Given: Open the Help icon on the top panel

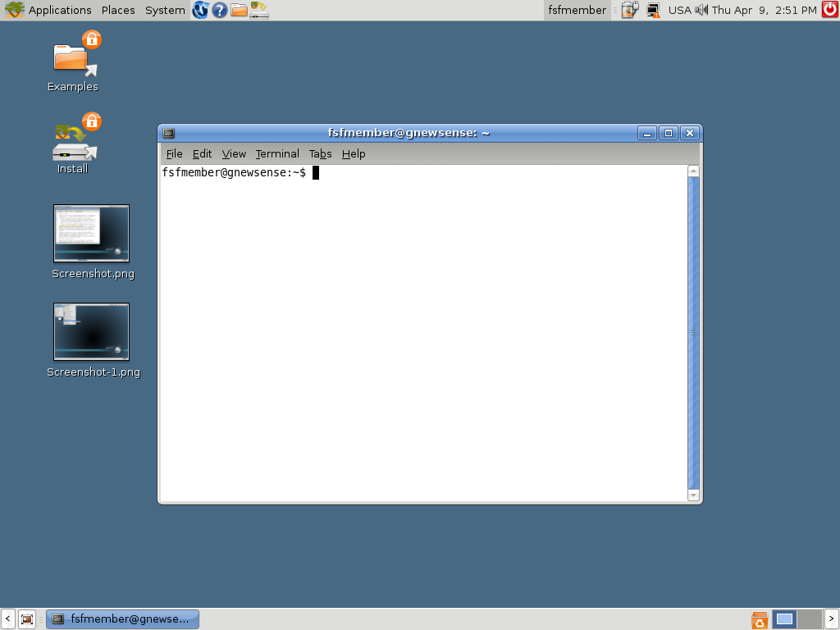Looking at the screenshot, I should (219, 10).
